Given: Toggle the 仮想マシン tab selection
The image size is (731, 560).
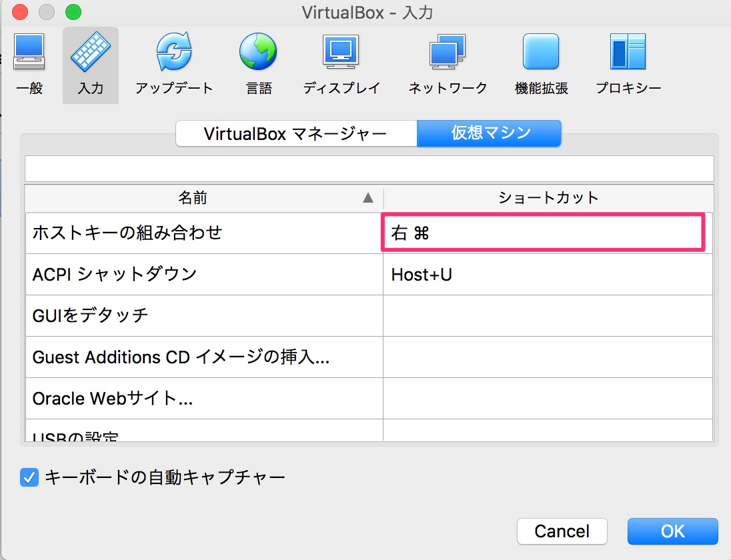Looking at the screenshot, I should click(x=489, y=133).
